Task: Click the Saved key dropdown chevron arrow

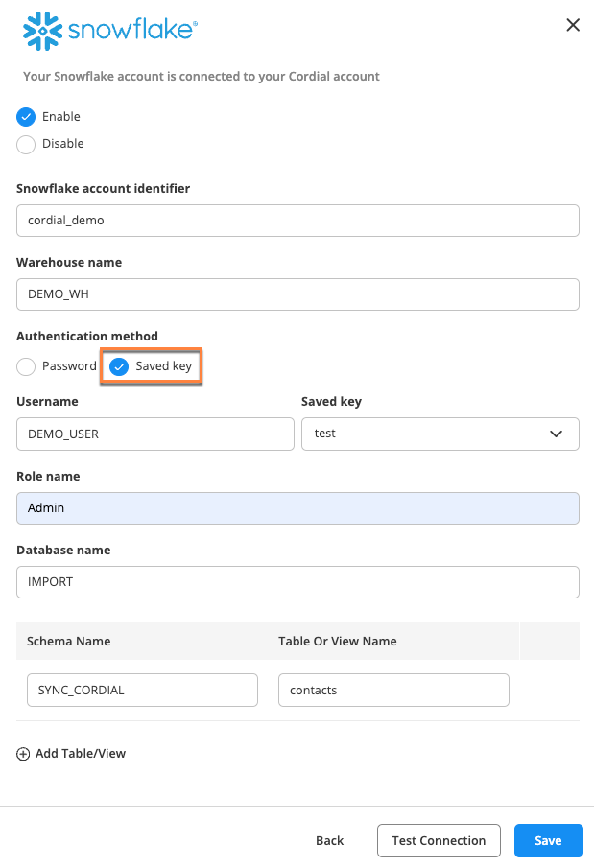Action: pos(557,434)
